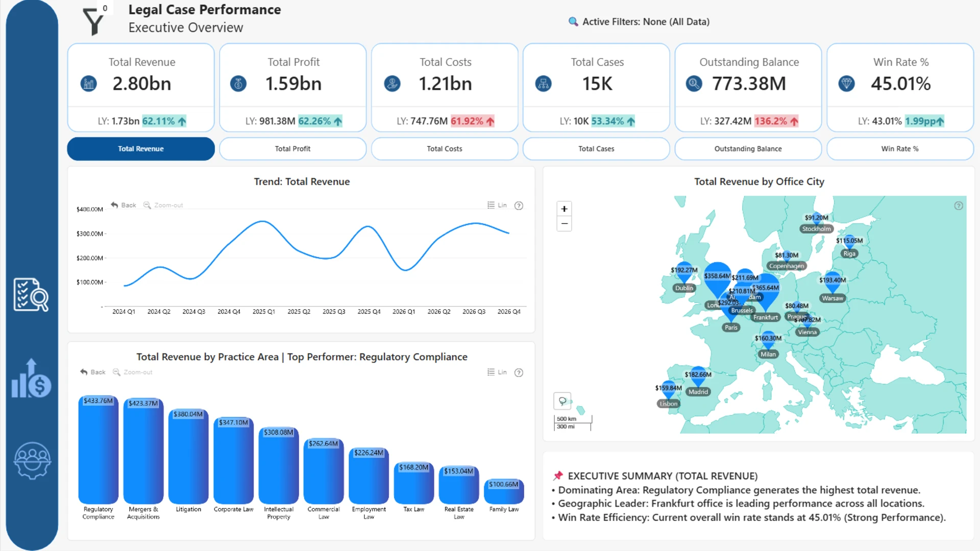
Task: Click the Lisbon map pin
Action: coord(669,391)
